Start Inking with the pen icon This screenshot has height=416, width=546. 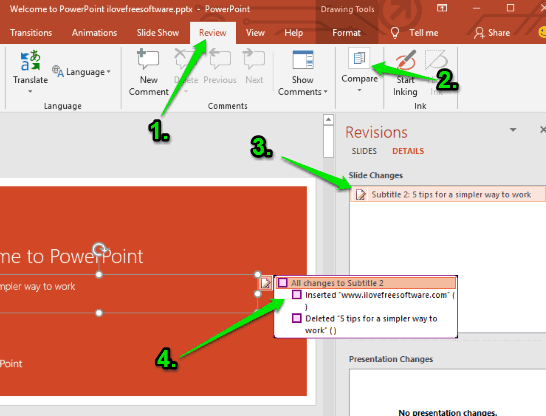405,59
